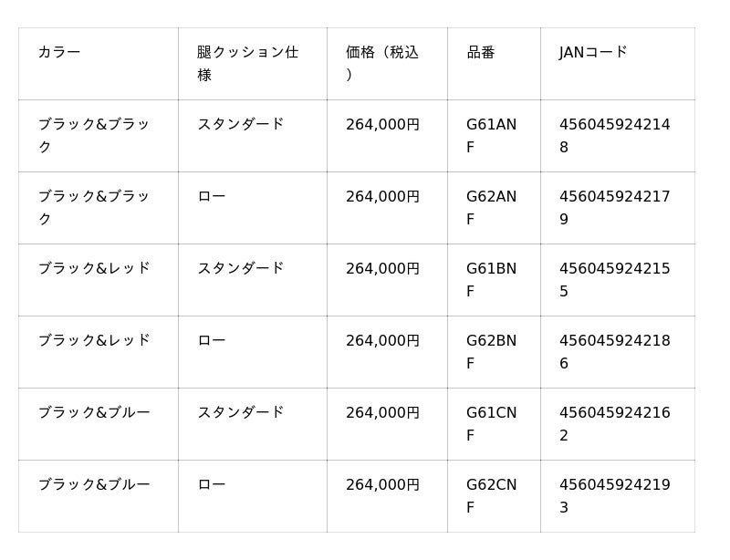The image size is (730, 560).
Task: Click JAN code 4560459242193
Action: (x=614, y=496)
